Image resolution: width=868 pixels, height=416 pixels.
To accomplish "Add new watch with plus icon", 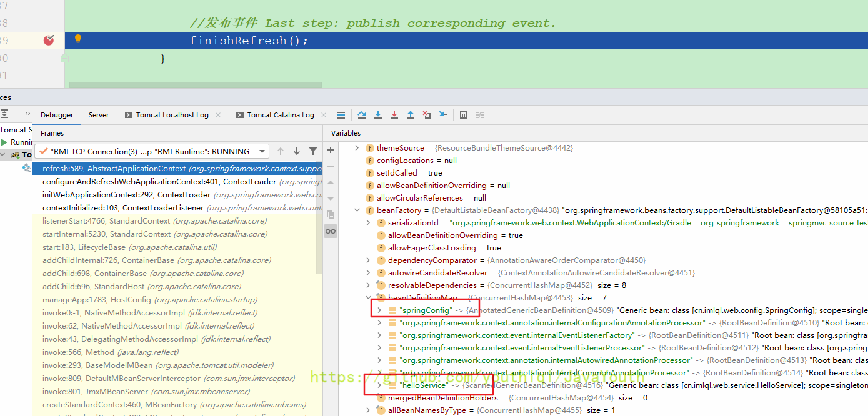I will pos(331,150).
